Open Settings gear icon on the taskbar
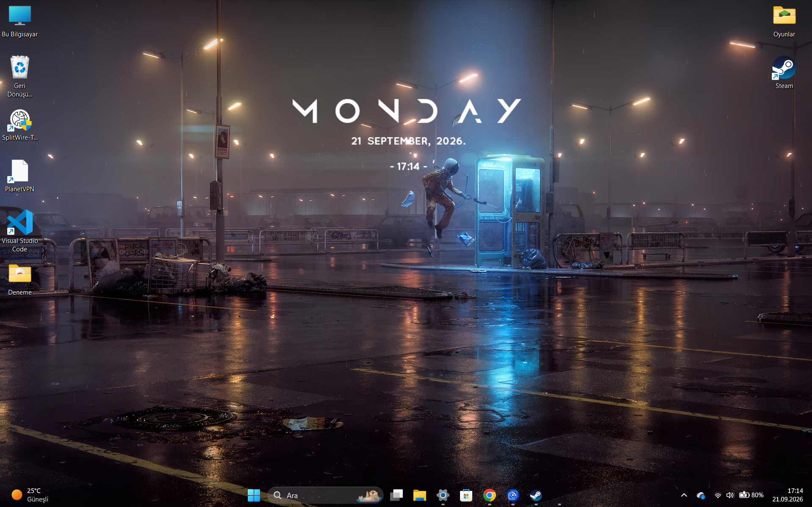812x507 pixels. pyautogui.click(x=443, y=495)
